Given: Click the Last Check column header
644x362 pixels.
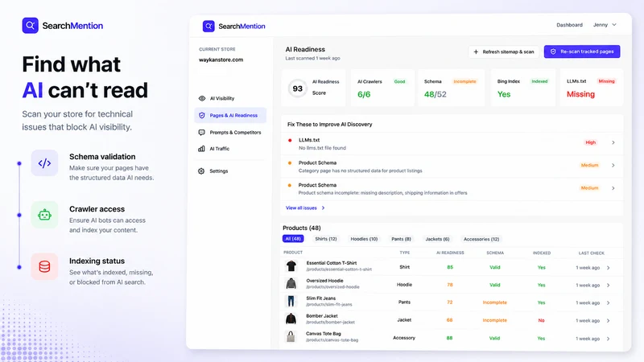Looking at the screenshot, I should 592,253.
